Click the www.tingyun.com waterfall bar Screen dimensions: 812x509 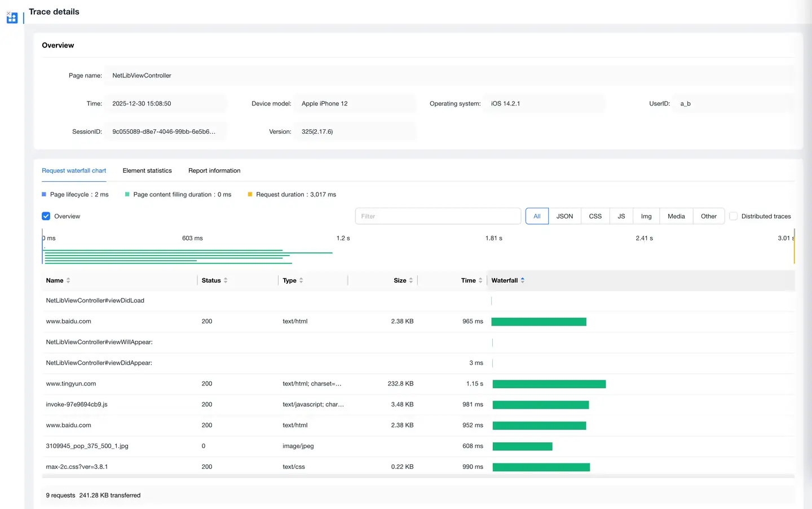(549, 384)
